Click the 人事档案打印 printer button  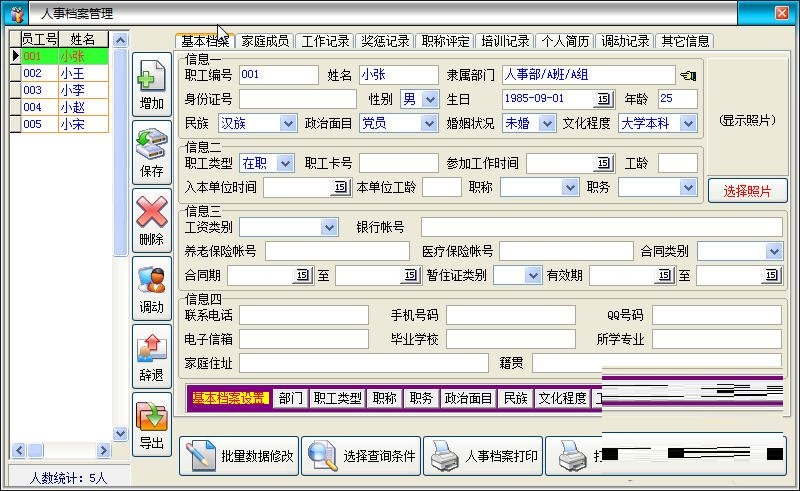tap(483, 456)
